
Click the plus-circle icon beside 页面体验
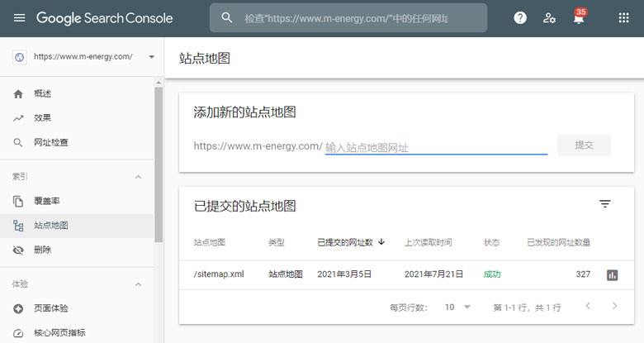click(18, 308)
